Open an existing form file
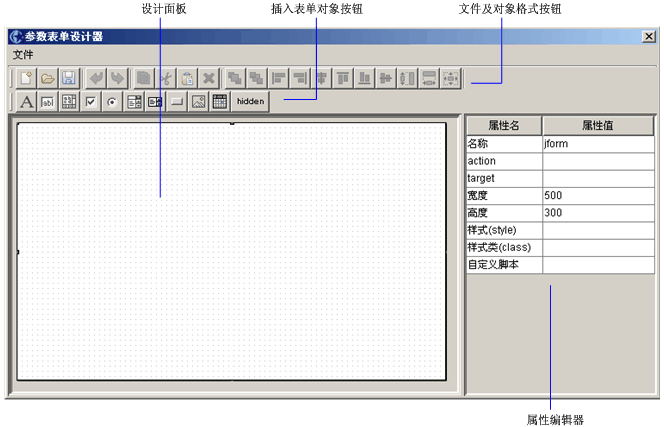This screenshot has width=664, height=427. coord(47,78)
